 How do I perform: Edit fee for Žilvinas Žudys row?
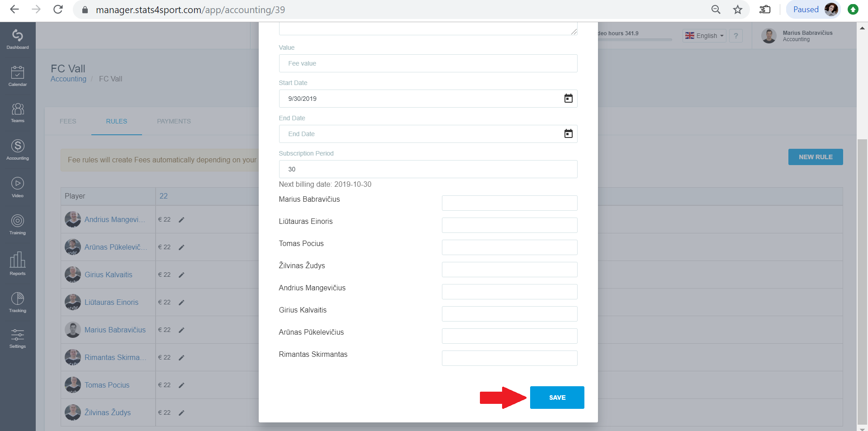tap(181, 413)
